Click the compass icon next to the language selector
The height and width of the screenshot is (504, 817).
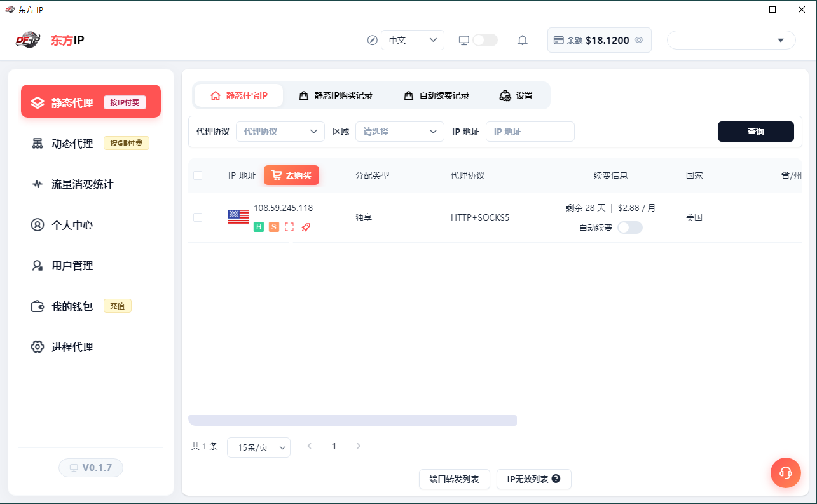tap(373, 40)
